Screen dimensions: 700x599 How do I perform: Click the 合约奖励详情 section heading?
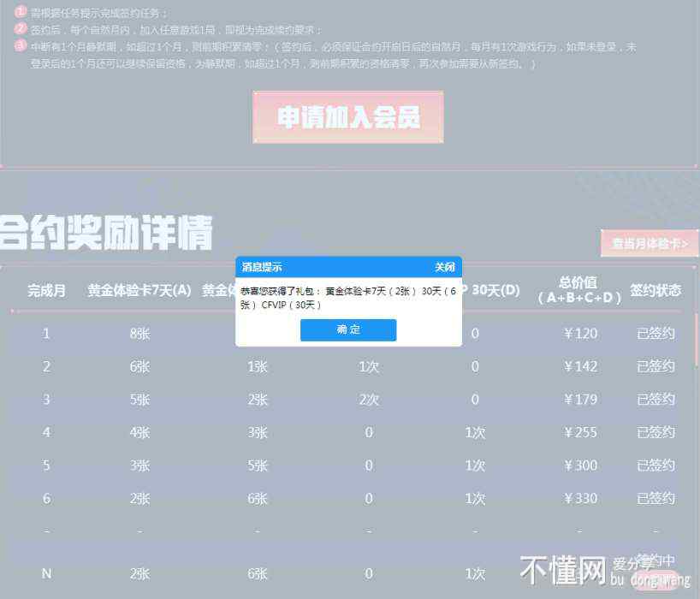pos(106,232)
